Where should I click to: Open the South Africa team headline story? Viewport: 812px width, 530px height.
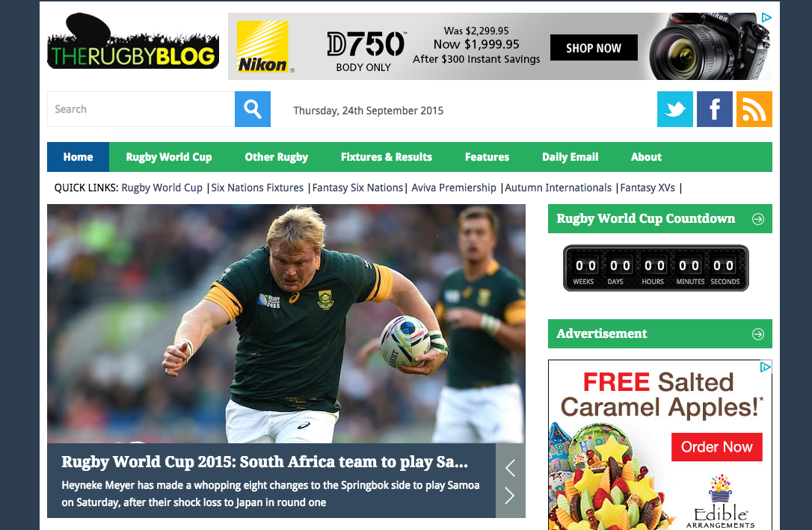(x=265, y=462)
